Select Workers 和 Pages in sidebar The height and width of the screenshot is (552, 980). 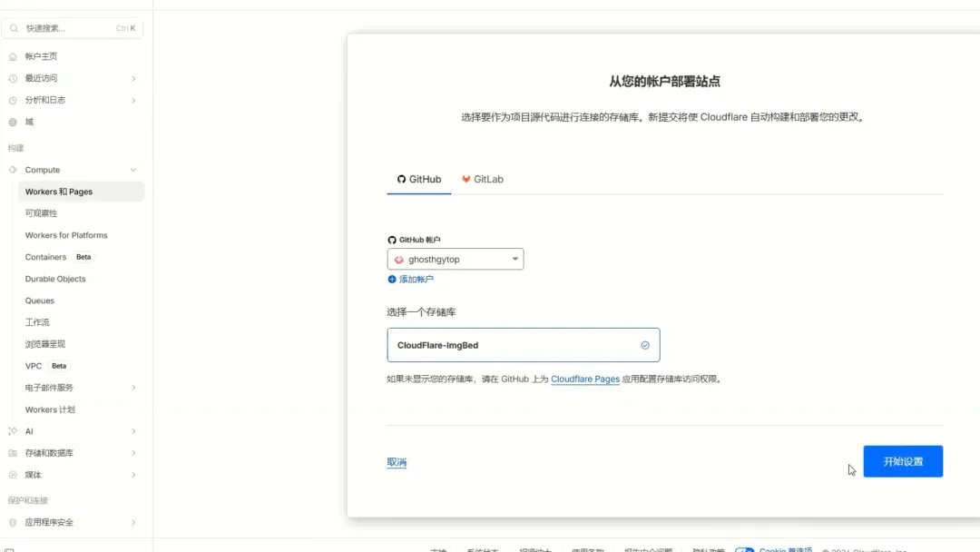[59, 191]
